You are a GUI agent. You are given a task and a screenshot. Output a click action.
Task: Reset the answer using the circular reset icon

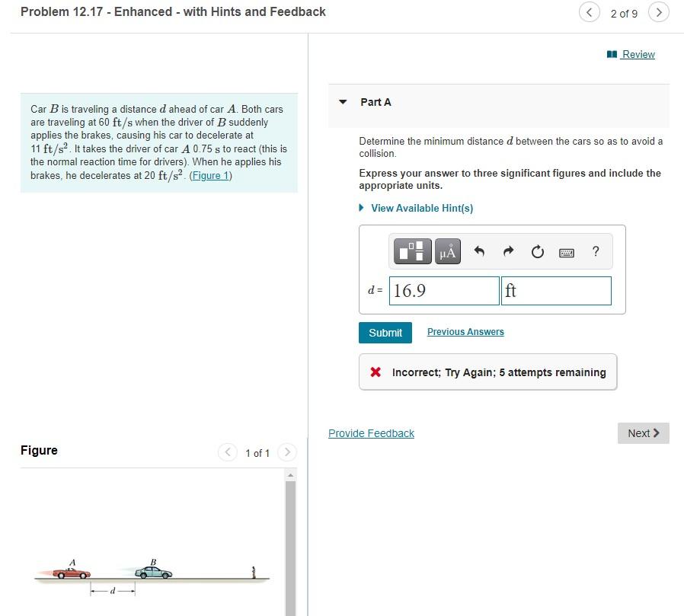click(537, 251)
